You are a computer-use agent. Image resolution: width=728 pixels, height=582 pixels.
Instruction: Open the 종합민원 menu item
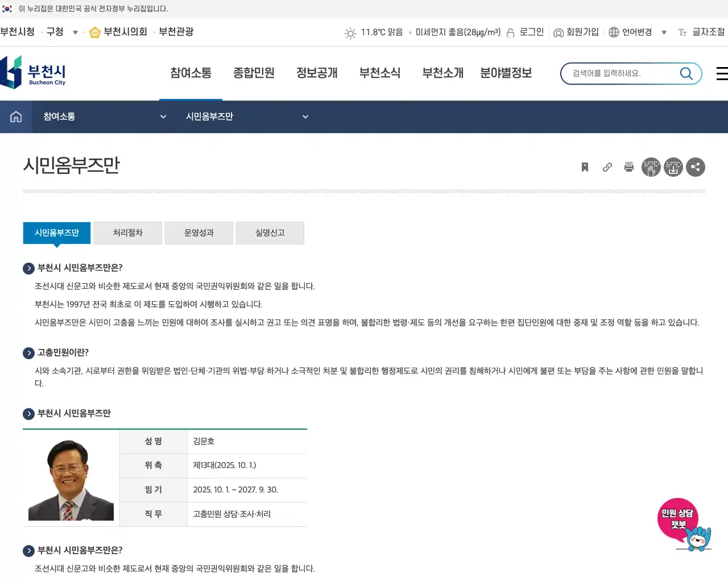(254, 73)
